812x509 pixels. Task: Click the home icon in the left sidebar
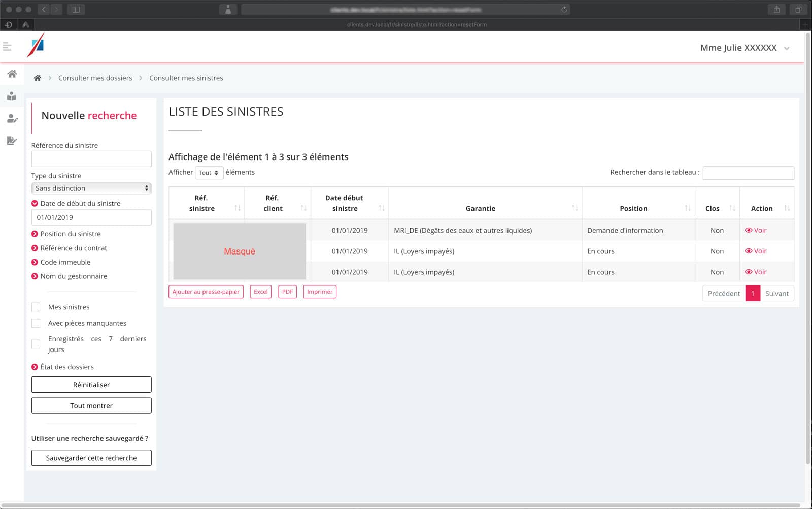(x=11, y=74)
